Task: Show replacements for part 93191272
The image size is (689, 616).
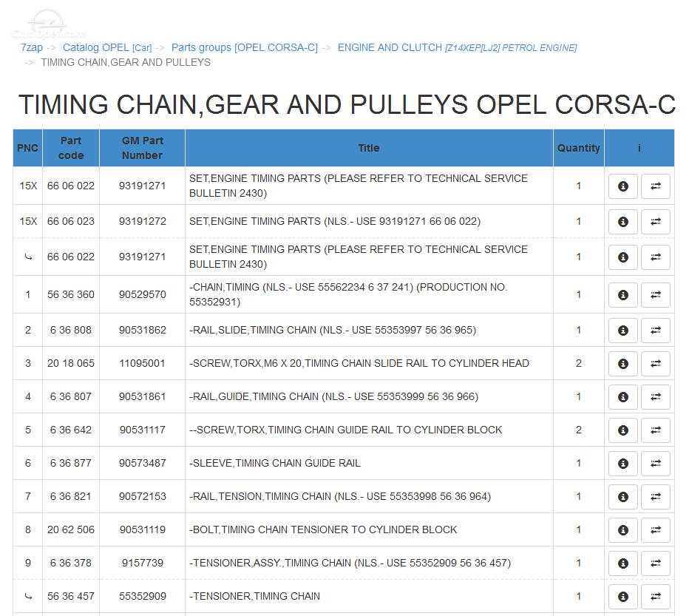Action: coord(655,222)
